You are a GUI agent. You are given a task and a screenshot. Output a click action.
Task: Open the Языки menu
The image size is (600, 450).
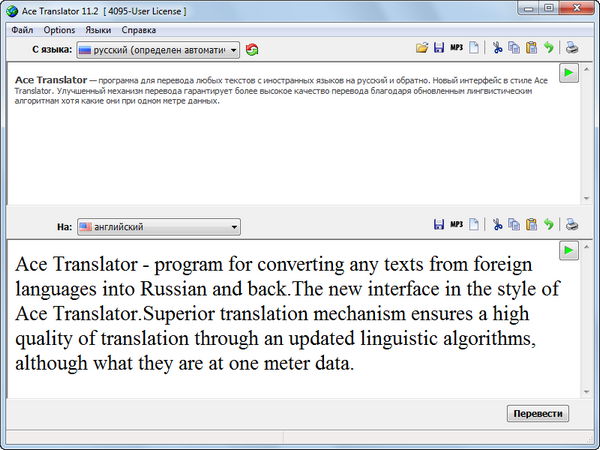[x=98, y=30]
